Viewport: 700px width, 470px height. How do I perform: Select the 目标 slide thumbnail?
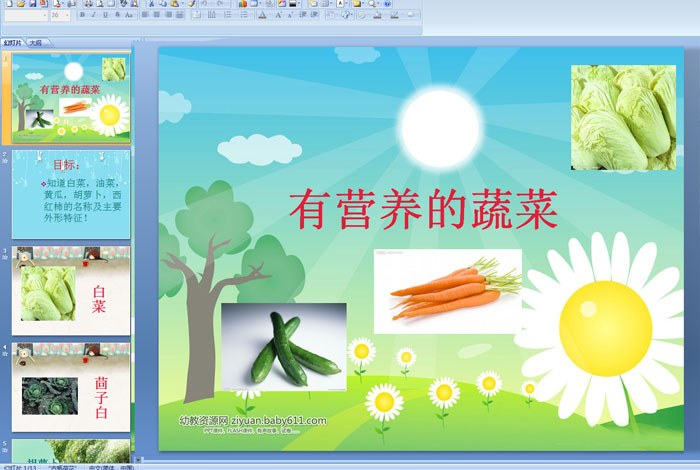[x=71, y=194]
